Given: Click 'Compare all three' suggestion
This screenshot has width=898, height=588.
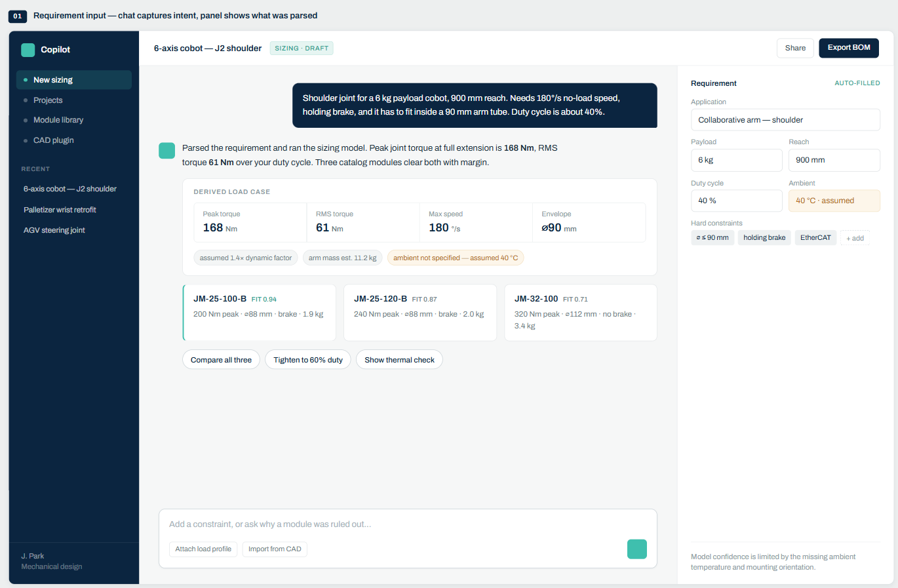Looking at the screenshot, I should [x=221, y=360].
